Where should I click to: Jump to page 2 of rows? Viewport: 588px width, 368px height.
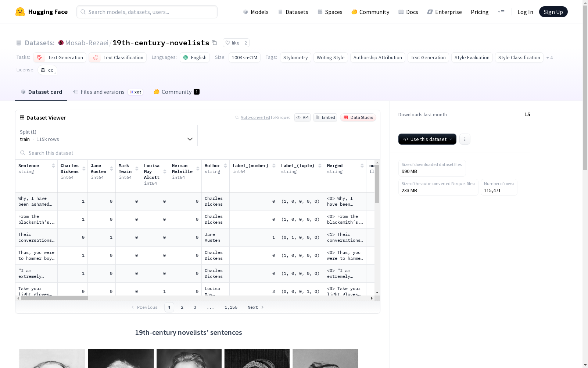182,307
